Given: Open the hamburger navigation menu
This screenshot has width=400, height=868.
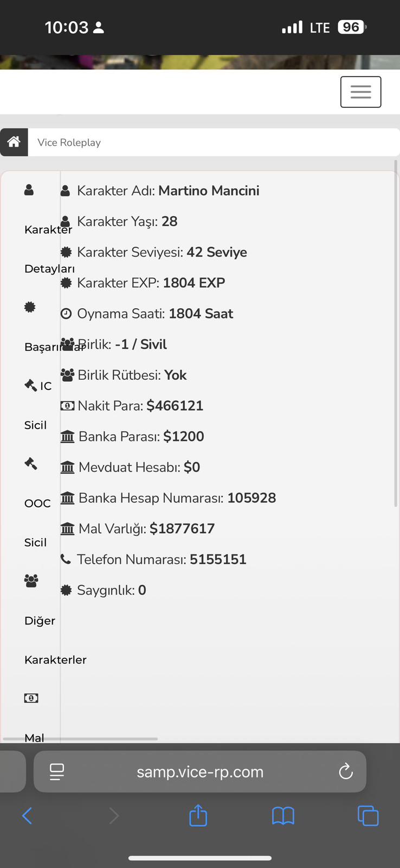Looking at the screenshot, I should [x=360, y=92].
